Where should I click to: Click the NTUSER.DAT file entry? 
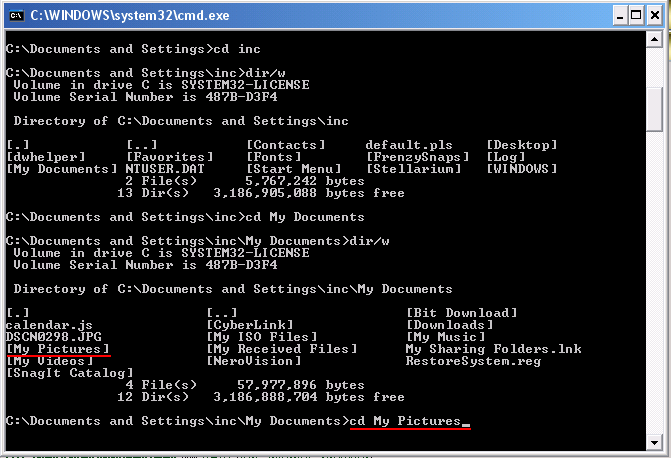point(165,169)
